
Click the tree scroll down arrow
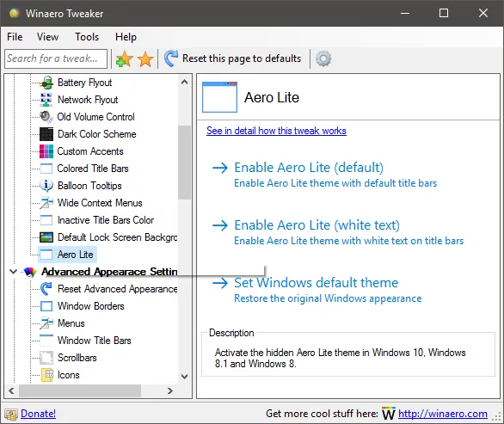click(x=185, y=377)
